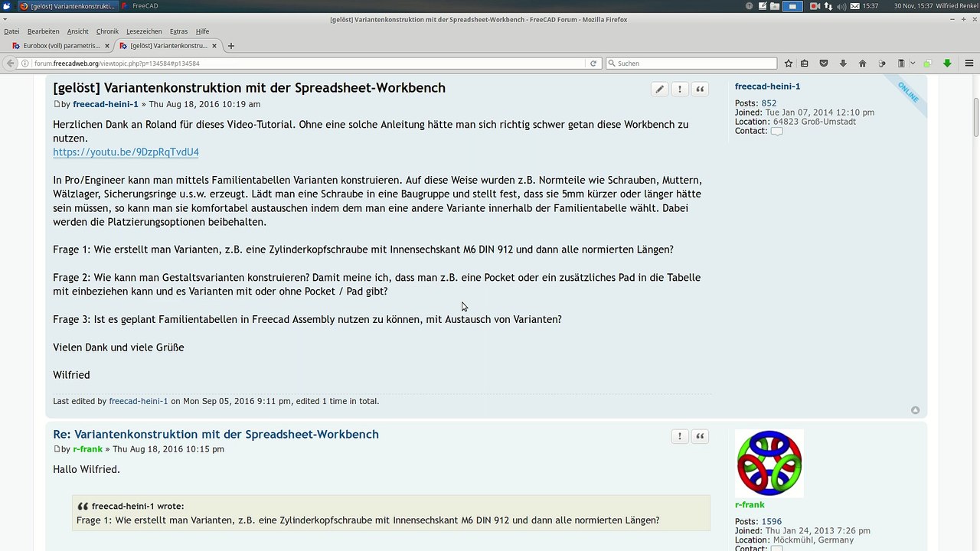Image resolution: width=980 pixels, height=551 pixels.
Task: Open a new tab with the plus button
Action: (x=231, y=46)
